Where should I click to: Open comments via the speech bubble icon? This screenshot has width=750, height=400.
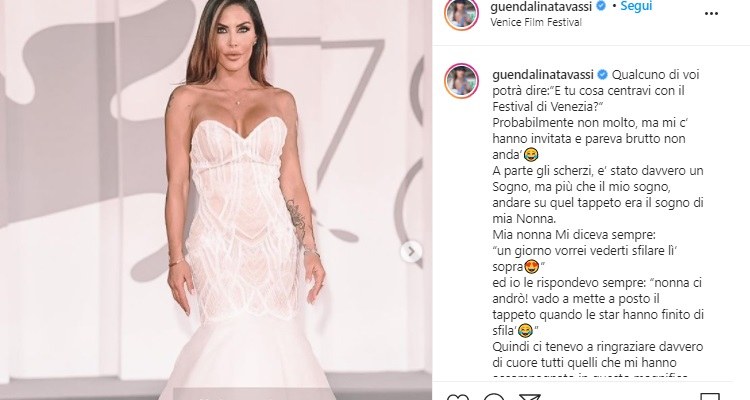coord(494,397)
